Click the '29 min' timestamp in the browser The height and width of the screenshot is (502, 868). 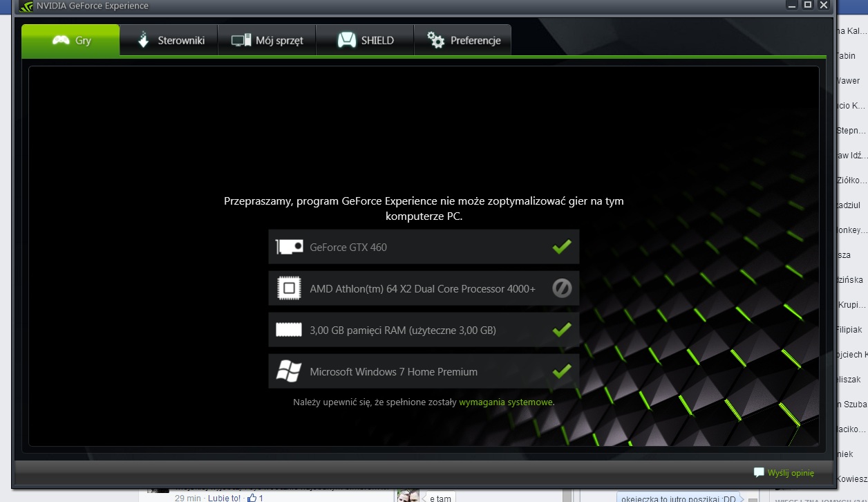coord(188,498)
